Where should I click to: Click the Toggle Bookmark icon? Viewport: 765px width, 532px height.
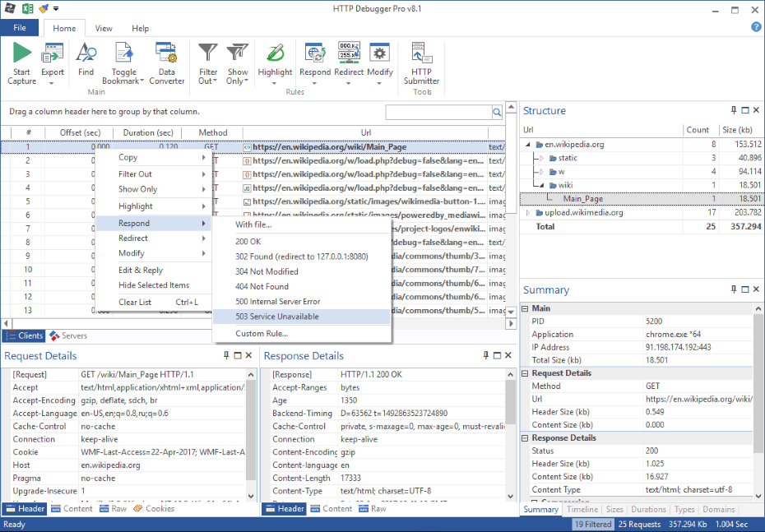[x=123, y=53]
